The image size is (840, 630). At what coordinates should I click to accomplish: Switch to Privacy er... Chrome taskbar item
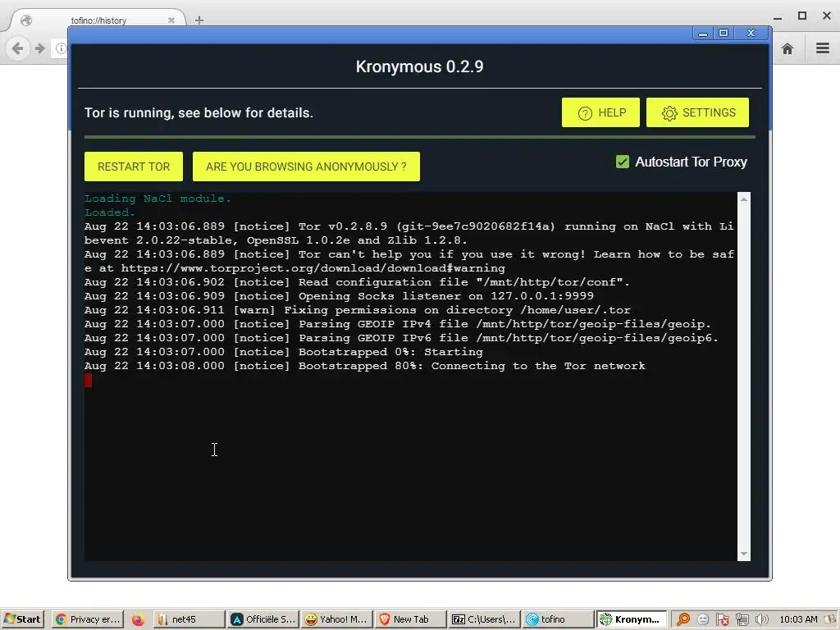(89, 619)
